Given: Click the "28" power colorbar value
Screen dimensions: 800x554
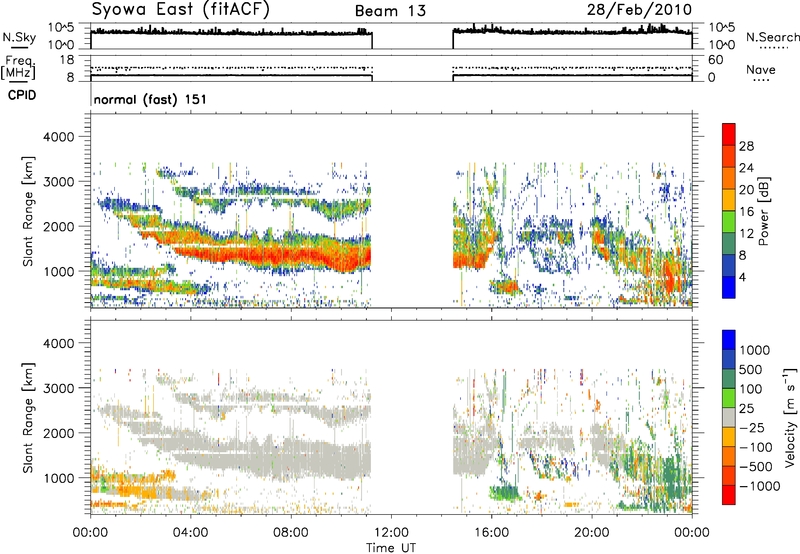Looking at the screenshot, I should pos(746,146).
